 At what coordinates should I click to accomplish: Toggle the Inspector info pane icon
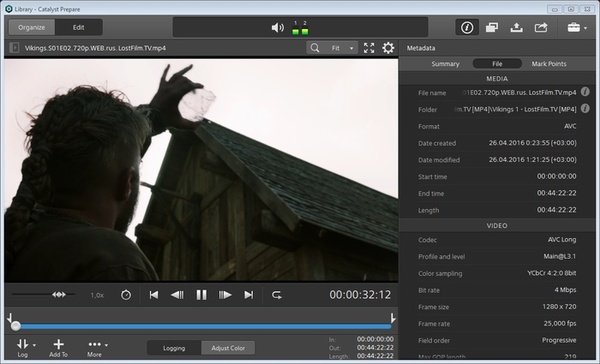click(467, 28)
